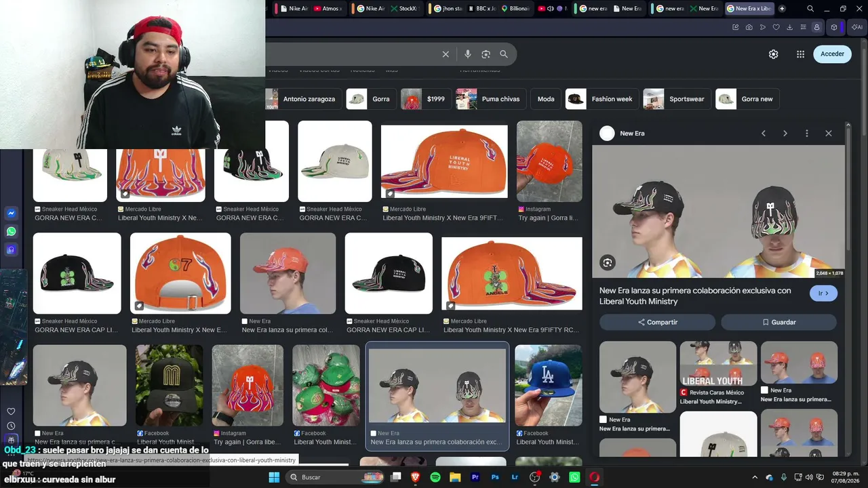Click the Guardar save button
Viewport: 868px width, 488px height.
(x=778, y=322)
